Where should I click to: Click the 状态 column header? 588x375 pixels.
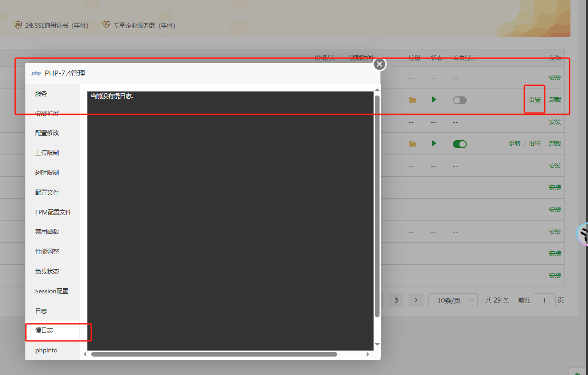click(x=436, y=58)
